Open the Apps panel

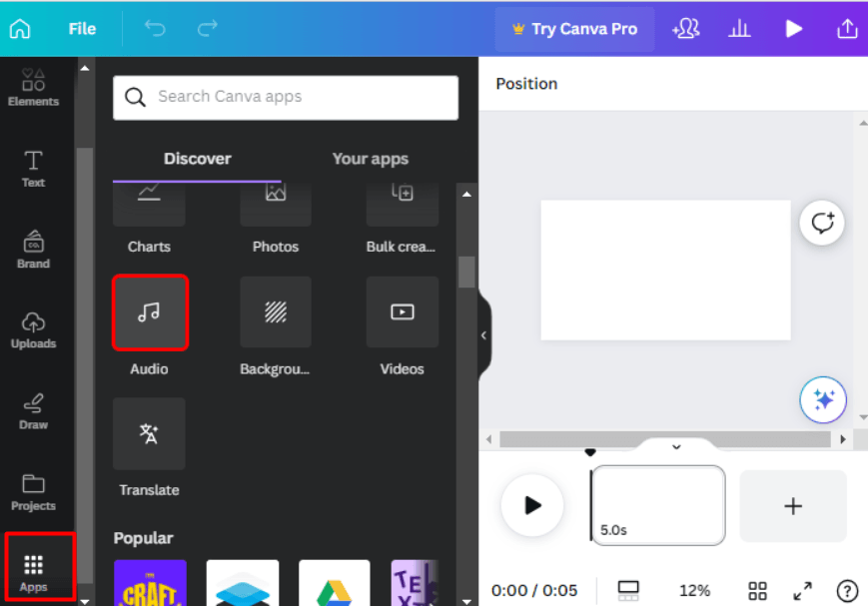point(34,573)
